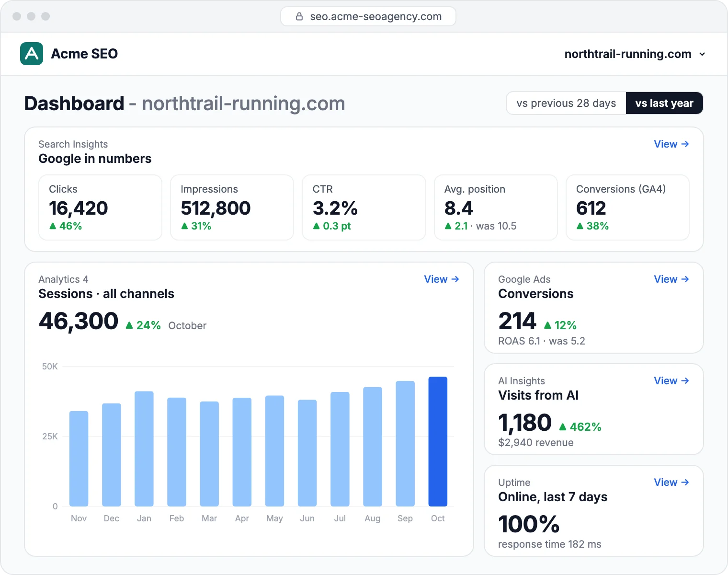Click the 31% change under Impressions

[x=196, y=226]
